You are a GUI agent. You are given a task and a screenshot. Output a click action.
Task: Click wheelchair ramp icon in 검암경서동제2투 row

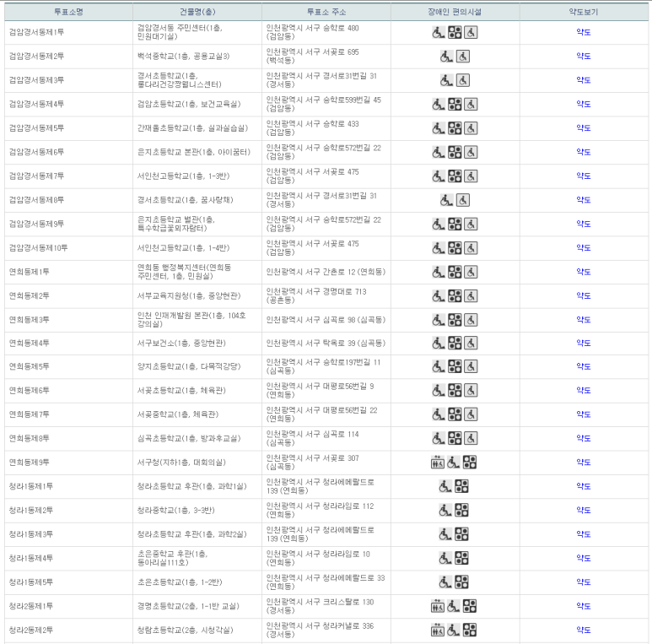[446, 57]
